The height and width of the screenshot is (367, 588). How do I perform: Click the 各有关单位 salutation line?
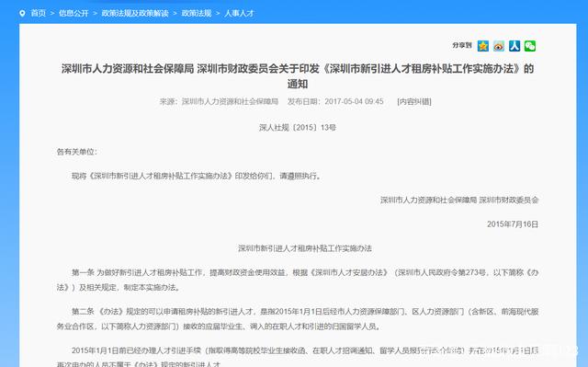point(77,152)
